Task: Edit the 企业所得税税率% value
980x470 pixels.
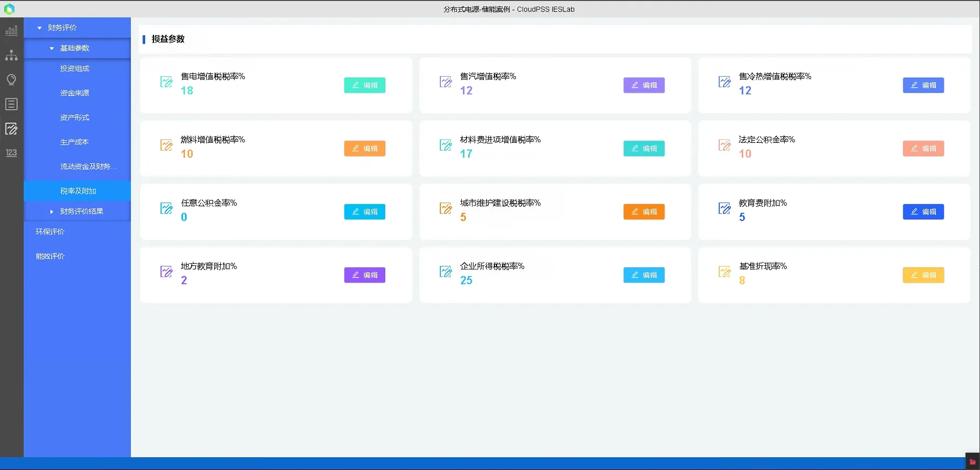Action: coord(644,275)
